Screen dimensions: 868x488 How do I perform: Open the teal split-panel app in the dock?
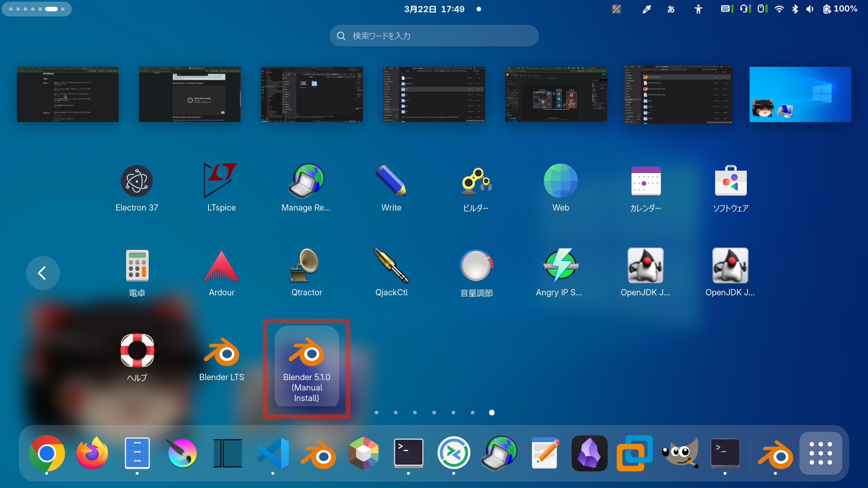coord(228,453)
